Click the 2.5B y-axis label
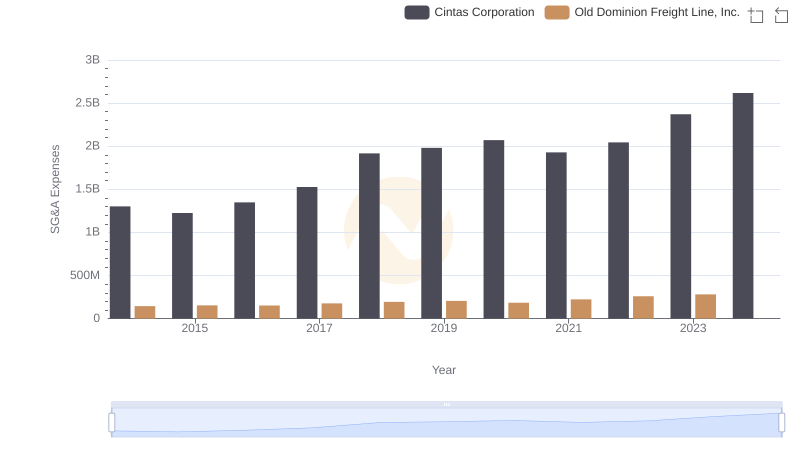The image size is (800, 461). click(x=88, y=103)
